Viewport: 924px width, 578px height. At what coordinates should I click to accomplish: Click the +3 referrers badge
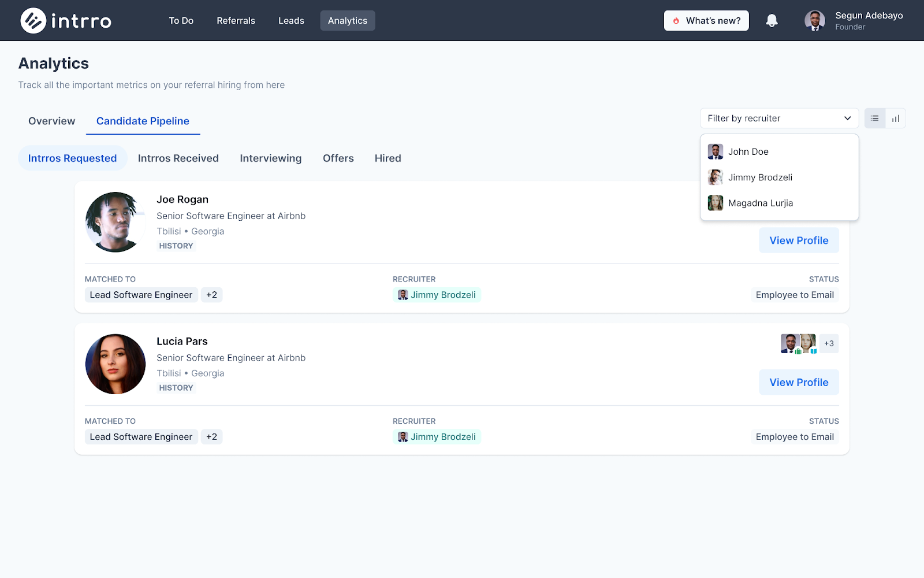[x=829, y=343]
